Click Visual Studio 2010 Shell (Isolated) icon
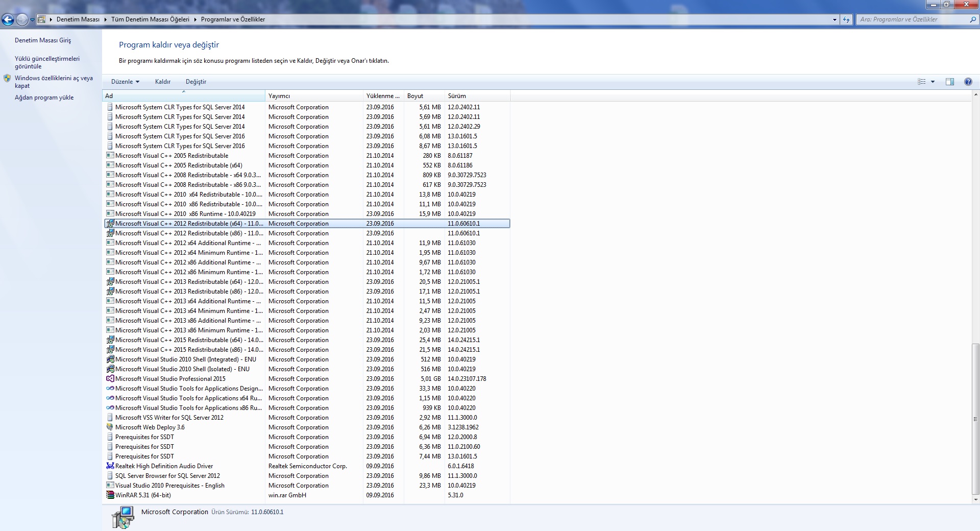Viewport: 980px width, 531px height. 110,369
